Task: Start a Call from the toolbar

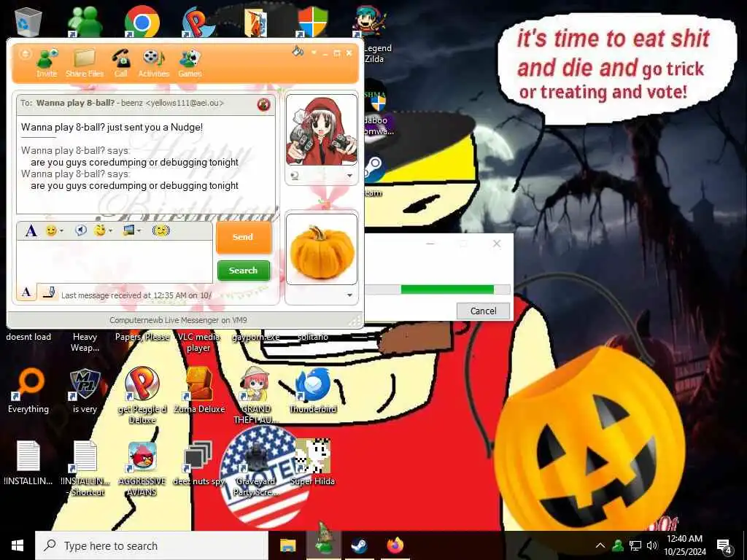Action: tap(120, 63)
